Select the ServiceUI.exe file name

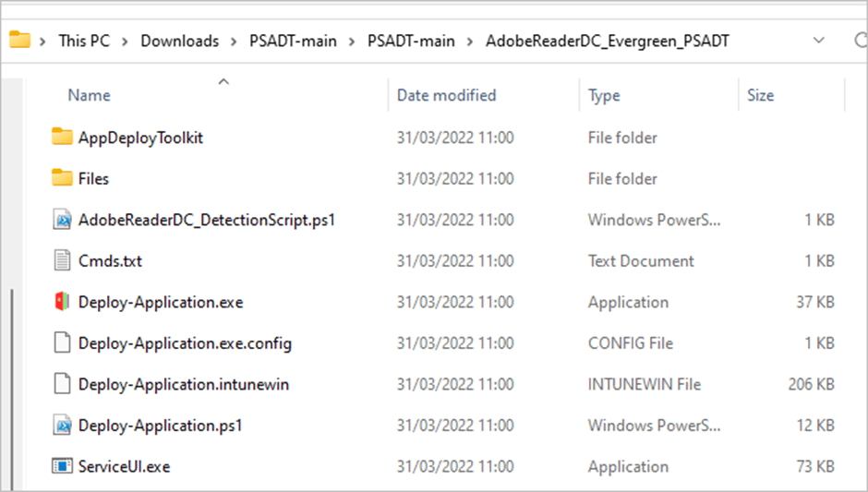pos(124,466)
